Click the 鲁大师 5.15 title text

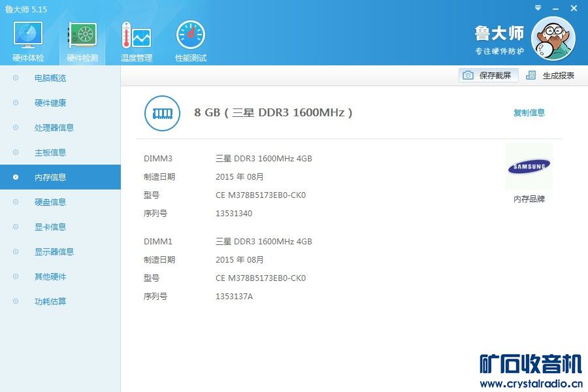(26, 9)
